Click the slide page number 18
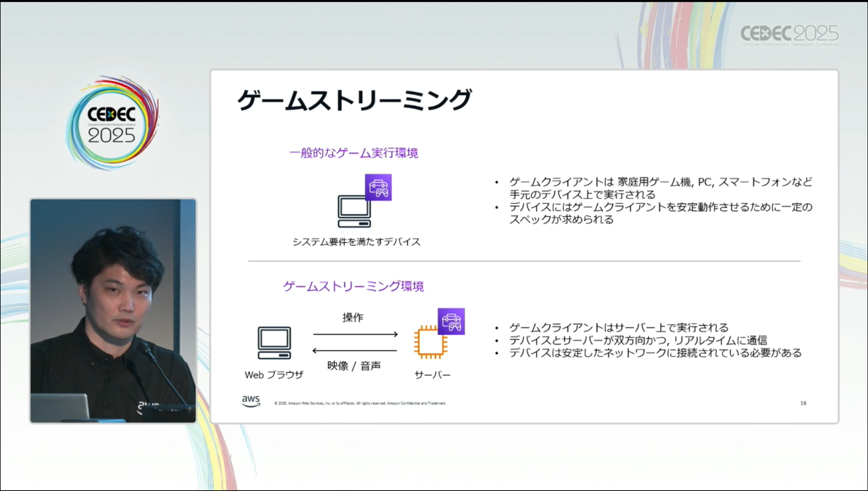 point(804,403)
